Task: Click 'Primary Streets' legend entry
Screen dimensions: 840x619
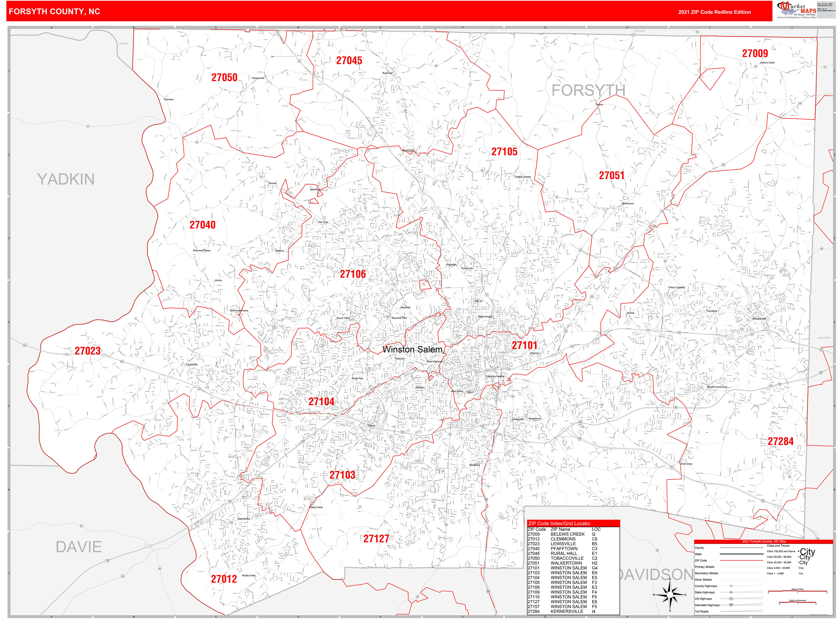Action: click(x=704, y=567)
